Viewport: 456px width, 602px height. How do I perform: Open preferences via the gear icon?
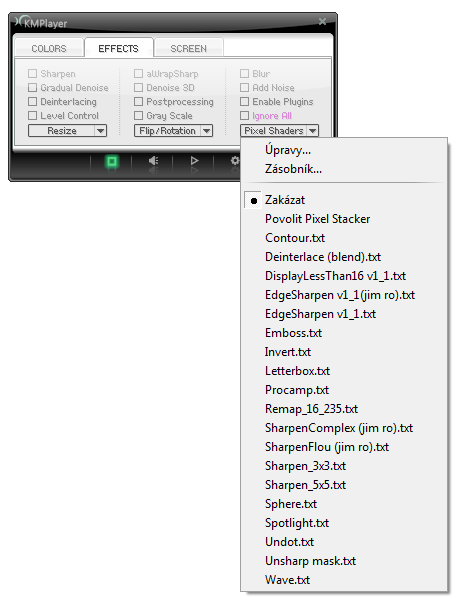click(x=235, y=160)
